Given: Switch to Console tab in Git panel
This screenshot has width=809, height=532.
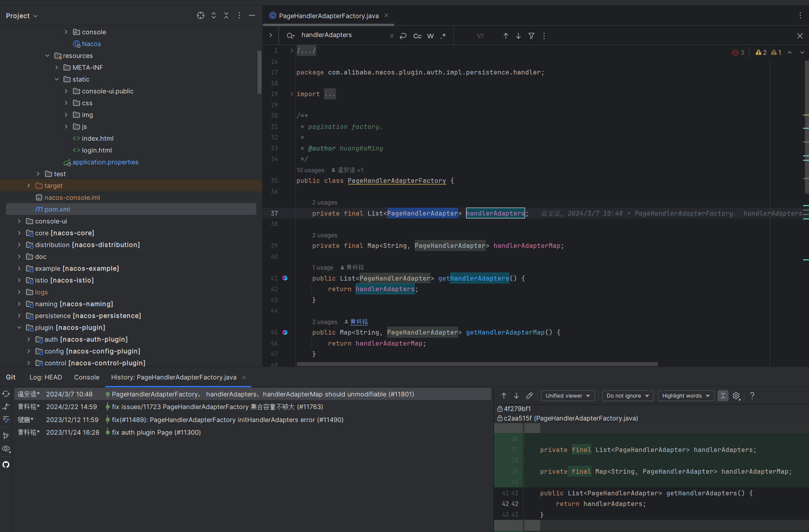Looking at the screenshot, I should click(87, 377).
